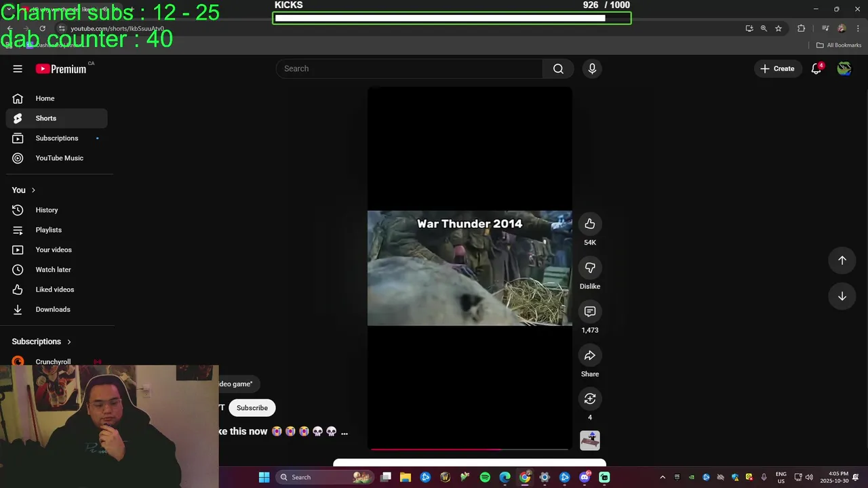Open comments on the short
This screenshot has height=488, width=868.
(590, 312)
